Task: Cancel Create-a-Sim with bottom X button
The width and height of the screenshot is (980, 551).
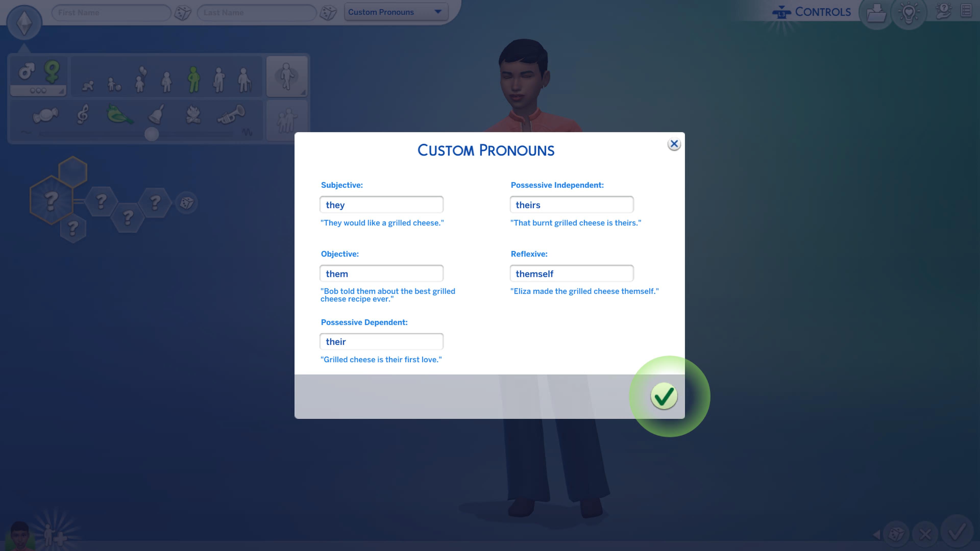Action: point(925,534)
